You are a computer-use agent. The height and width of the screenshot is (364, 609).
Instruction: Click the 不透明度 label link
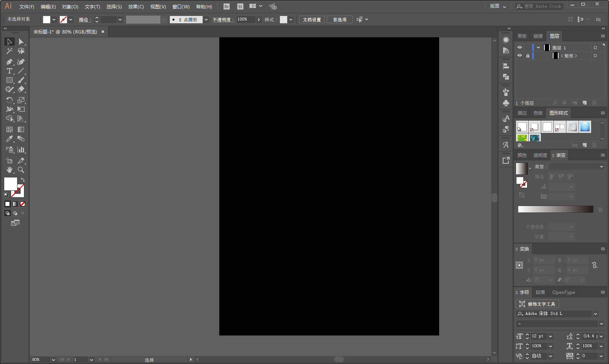point(223,19)
